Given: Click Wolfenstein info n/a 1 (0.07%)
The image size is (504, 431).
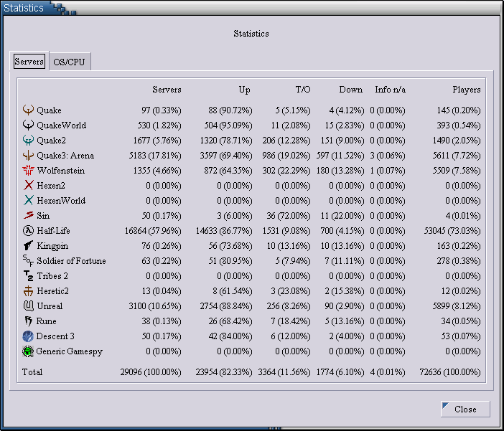Looking at the screenshot, I should click(387, 171).
